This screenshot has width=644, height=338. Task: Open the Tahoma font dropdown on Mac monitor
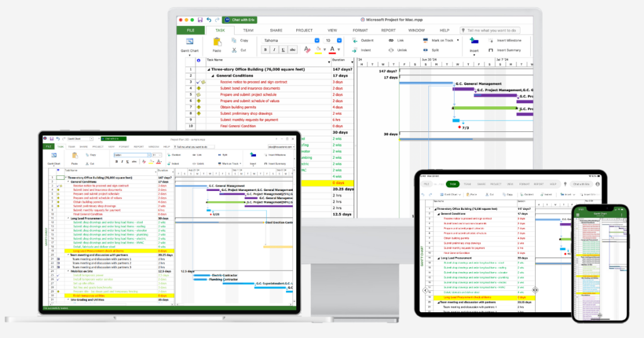click(x=317, y=40)
